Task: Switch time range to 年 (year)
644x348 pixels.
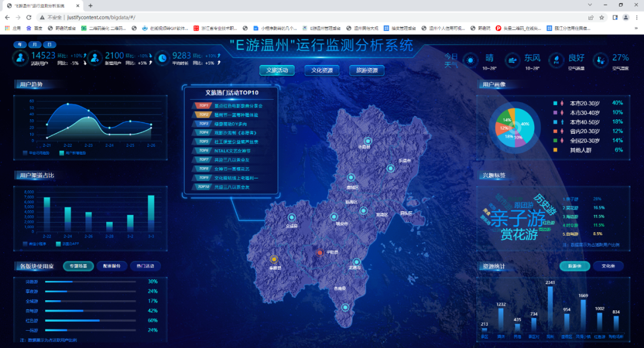Action: click(x=20, y=45)
